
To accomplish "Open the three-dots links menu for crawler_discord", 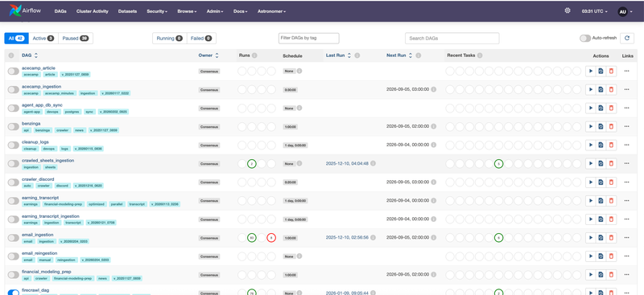I will (626, 182).
